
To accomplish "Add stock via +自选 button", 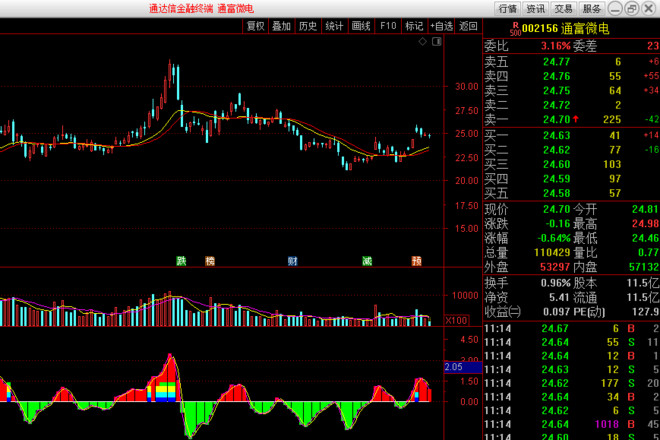I will (x=441, y=26).
